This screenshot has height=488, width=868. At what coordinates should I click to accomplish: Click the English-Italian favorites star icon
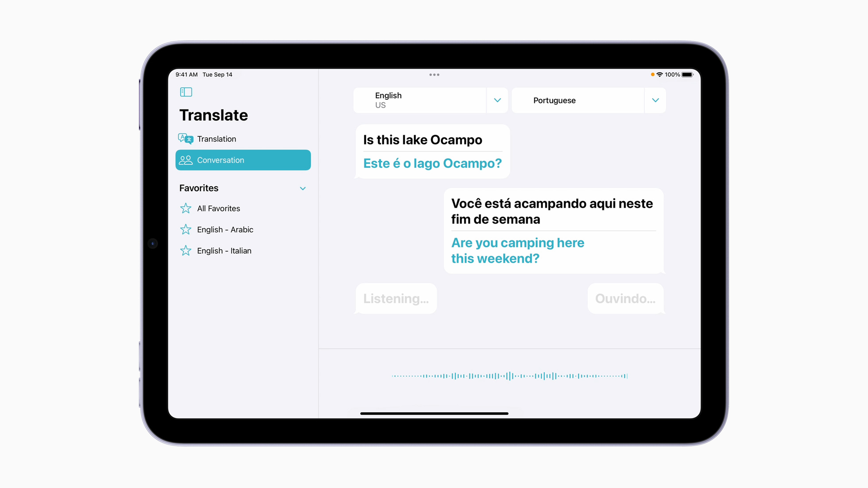coord(186,250)
